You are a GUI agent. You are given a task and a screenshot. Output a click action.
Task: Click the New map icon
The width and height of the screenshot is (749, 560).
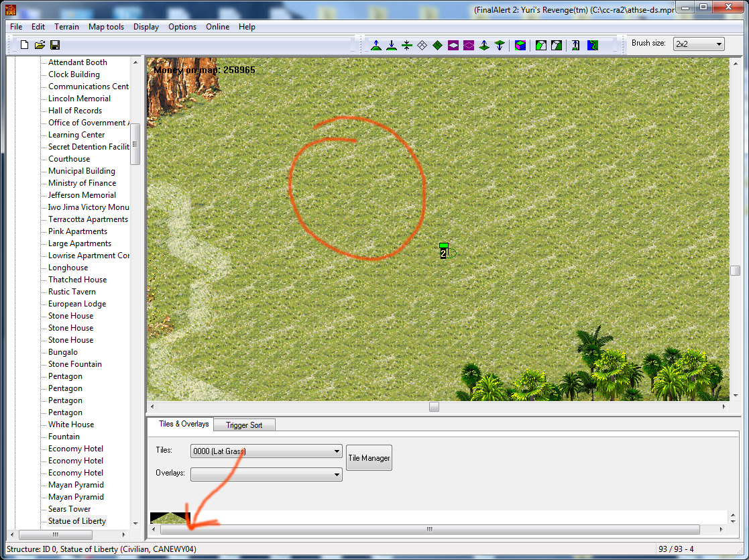point(24,45)
